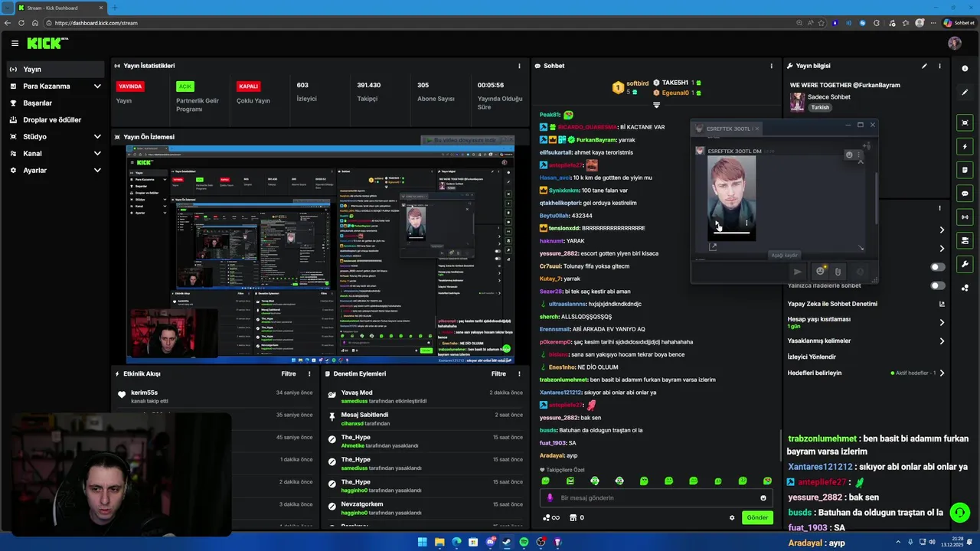The height and width of the screenshot is (551, 980).
Task: Click the Turkish language tag in Yayın bilgisi
Action: (820, 108)
